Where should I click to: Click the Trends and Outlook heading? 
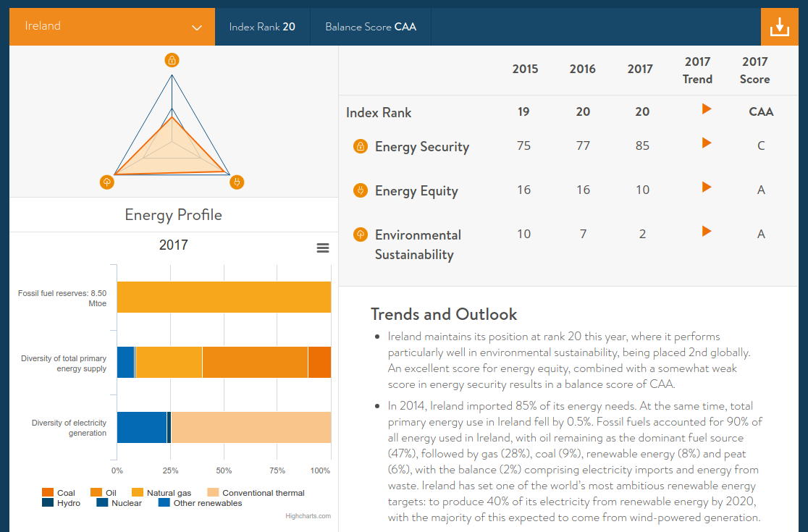pos(444,314)
